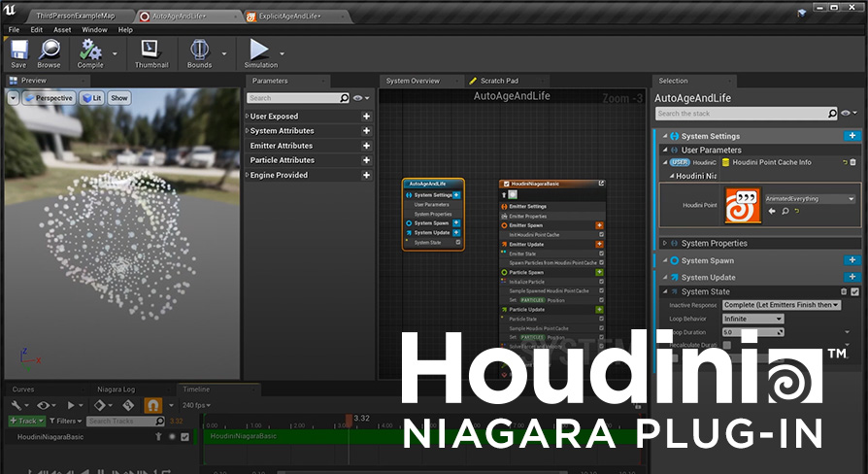
Task: Click the Houdini point cache asset thumbnail
Action: [743, 206]
